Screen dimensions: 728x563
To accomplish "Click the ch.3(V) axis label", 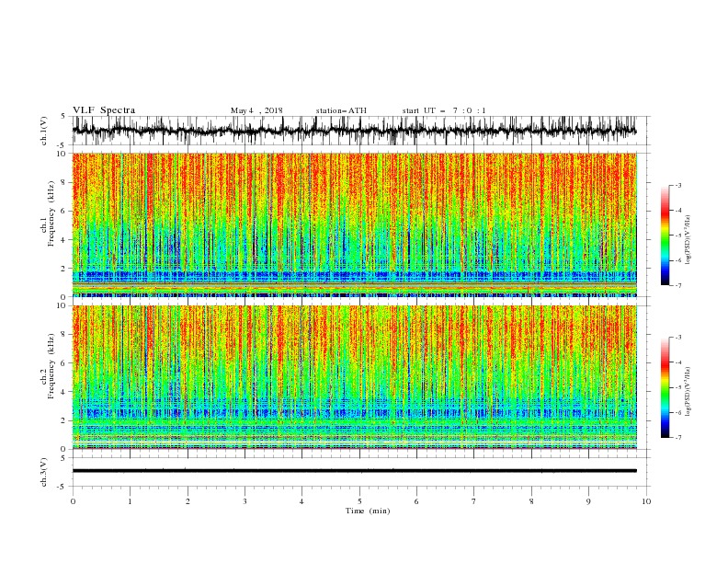I will tap(44, 472).
